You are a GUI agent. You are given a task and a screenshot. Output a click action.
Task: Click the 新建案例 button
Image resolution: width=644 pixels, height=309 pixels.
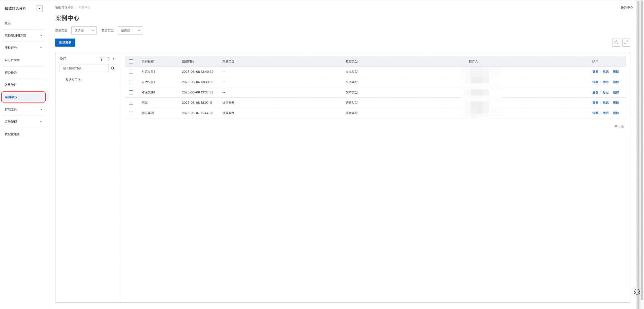tap(65, 43)
